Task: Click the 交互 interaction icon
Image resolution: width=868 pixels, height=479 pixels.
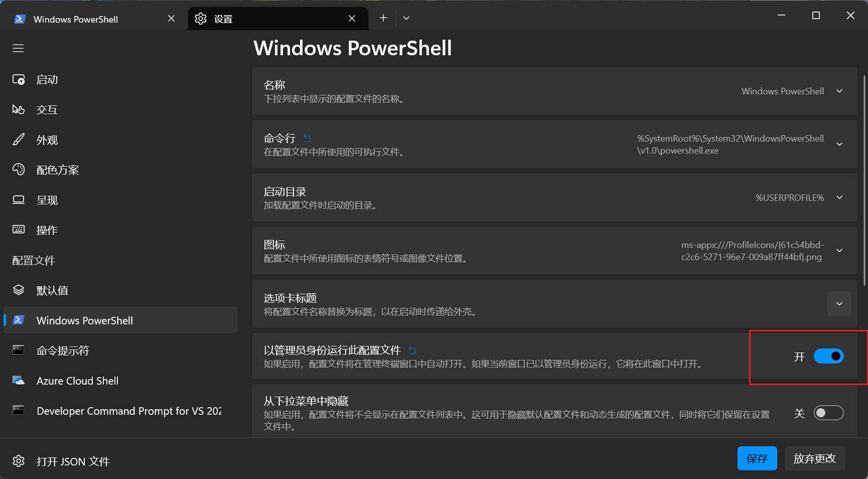Action: tap(19, 110)
